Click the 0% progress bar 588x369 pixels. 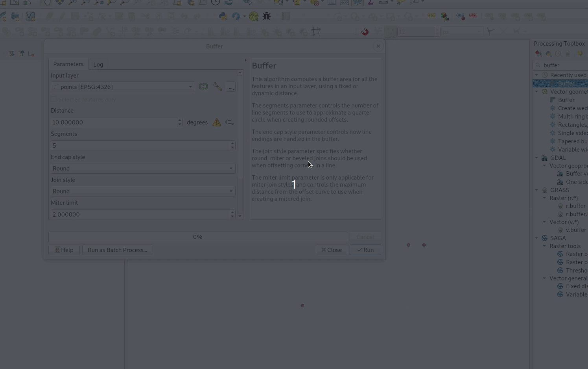197,237
